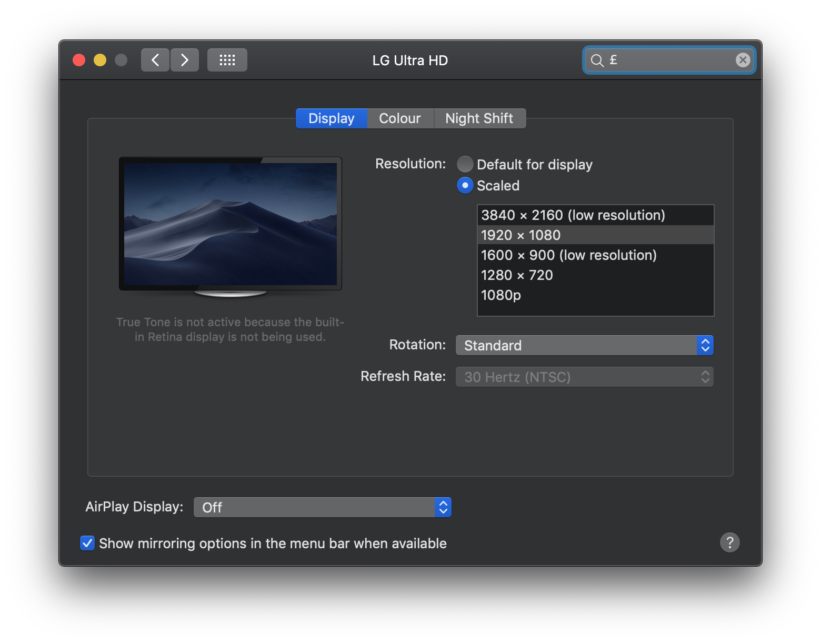Open the Rotation dropdown
The height and width of the screenshot is (644, 821).
(x=585, y=345)
